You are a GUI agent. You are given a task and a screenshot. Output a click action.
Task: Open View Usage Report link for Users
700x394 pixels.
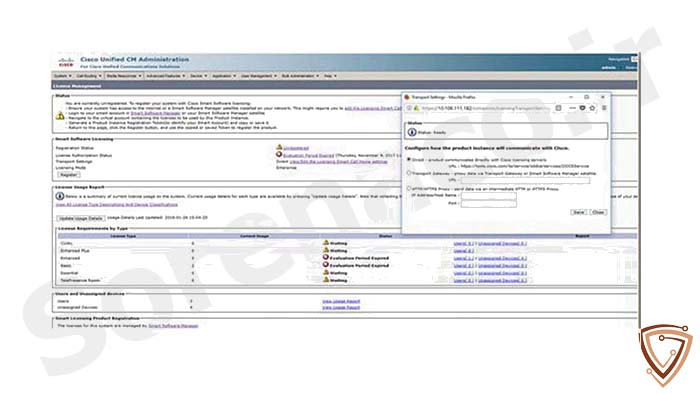[x=341, y=301]
